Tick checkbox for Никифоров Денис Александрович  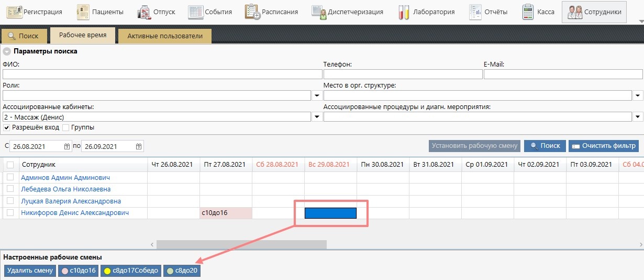tap(10, 213)
